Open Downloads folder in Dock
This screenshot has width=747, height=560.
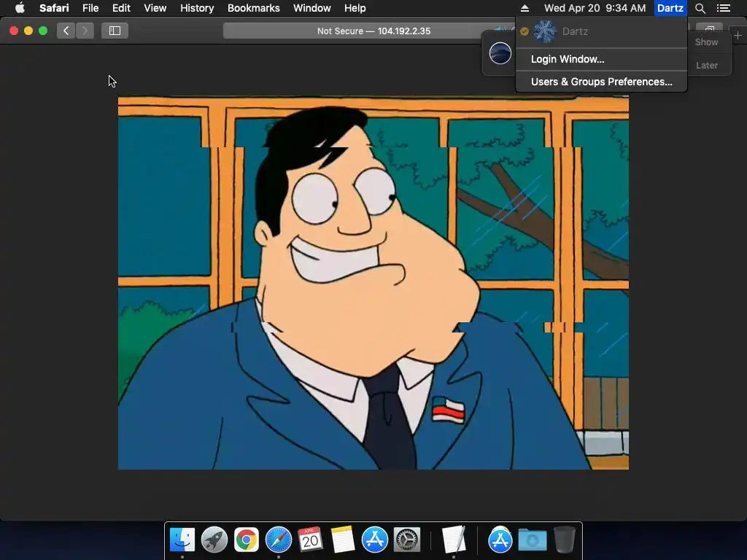pyautogui.click(x=532, y=540)
